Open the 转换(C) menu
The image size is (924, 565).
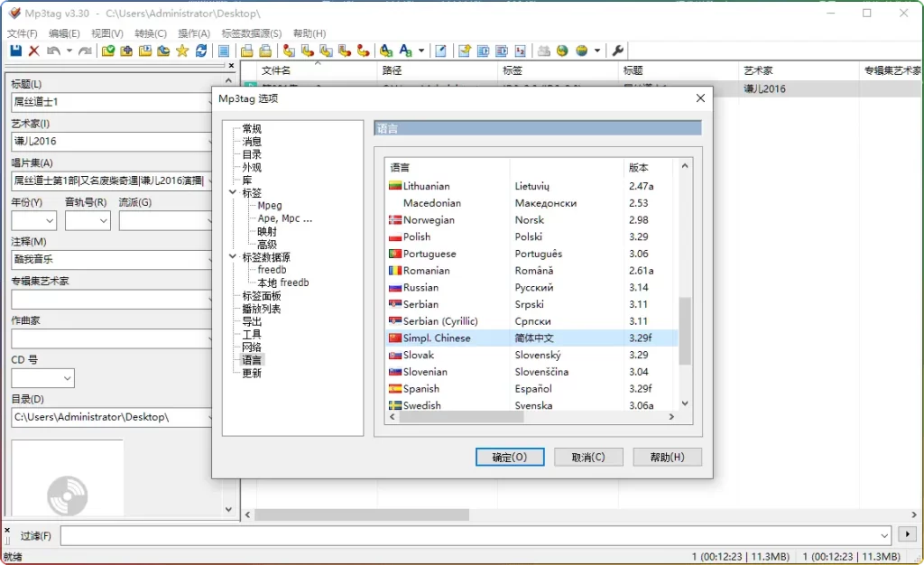pos(151,33)
